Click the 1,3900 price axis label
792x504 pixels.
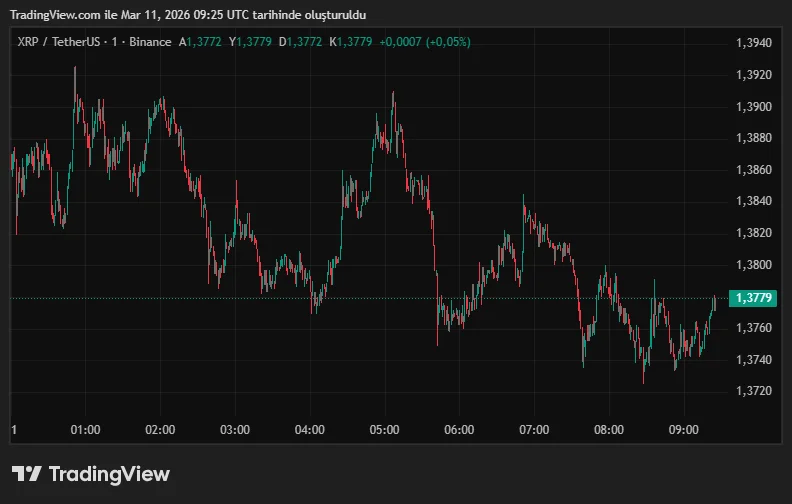click(x=753, y=107)
